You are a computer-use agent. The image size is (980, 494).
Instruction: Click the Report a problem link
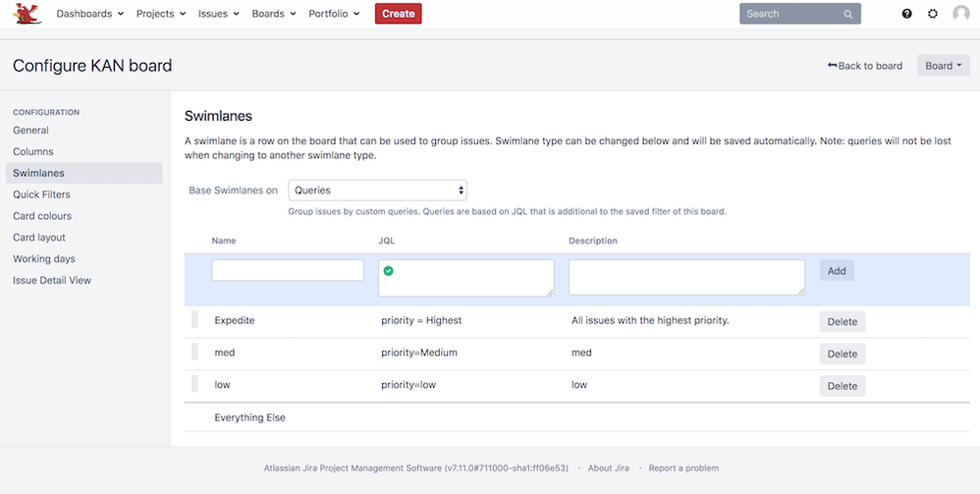click(x=683, y=467)
